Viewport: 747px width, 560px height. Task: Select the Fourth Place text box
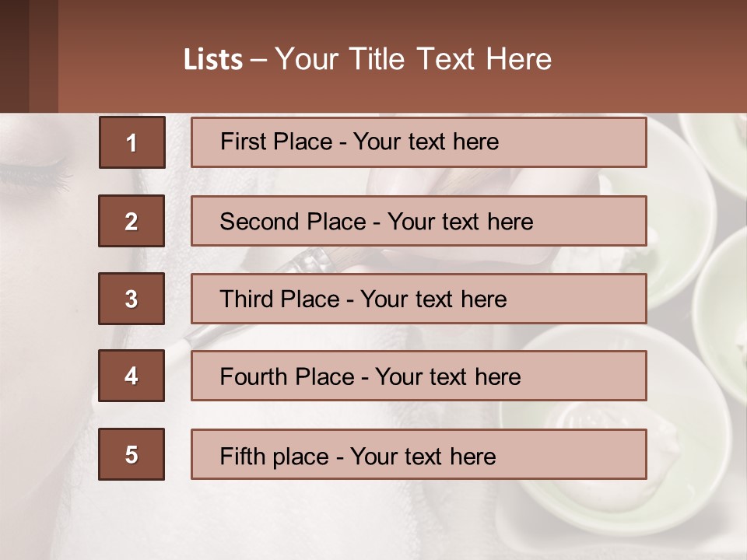coord(419,376)
